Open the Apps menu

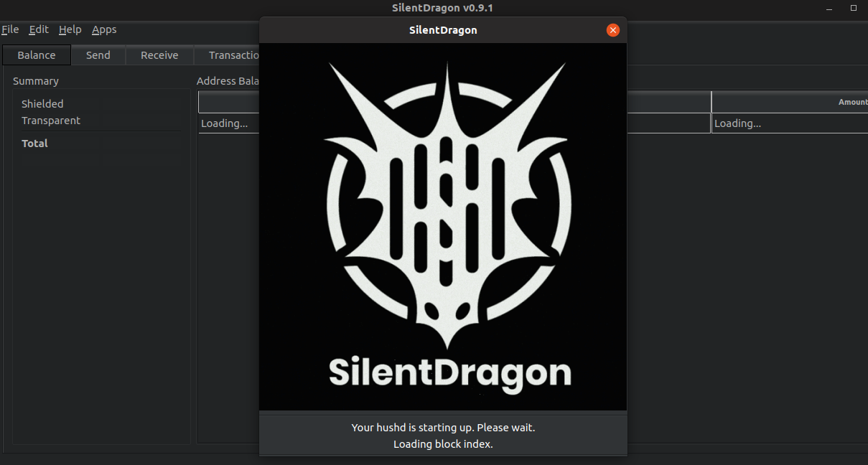104,29
